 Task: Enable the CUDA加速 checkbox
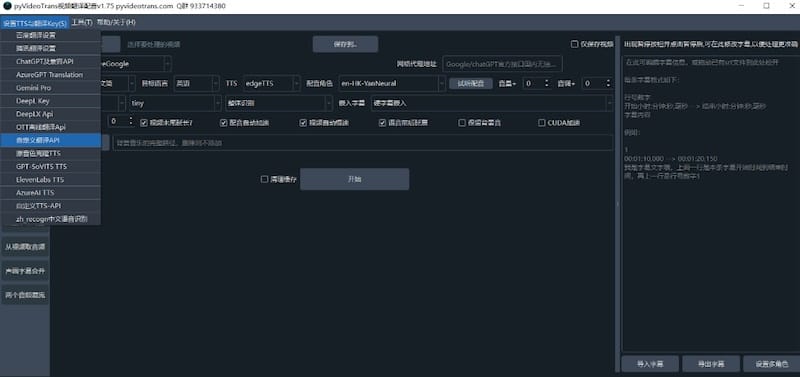[x=542, y=123]
